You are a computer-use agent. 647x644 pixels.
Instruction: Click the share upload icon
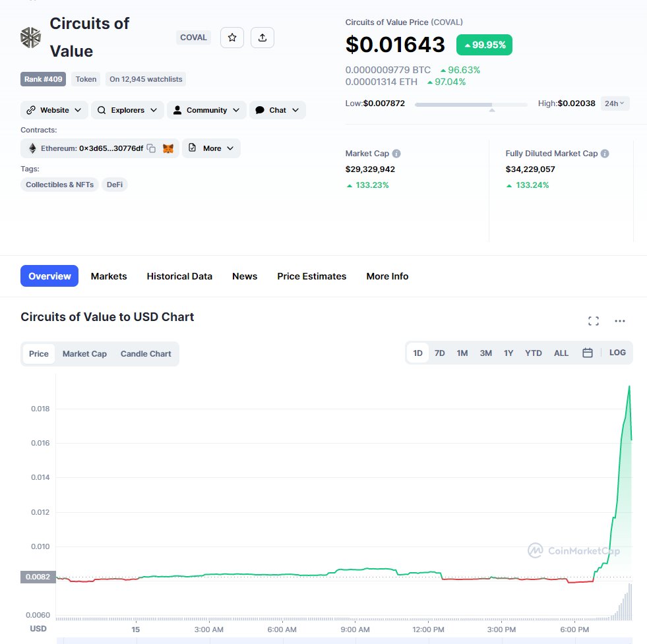tap(262, 38)
